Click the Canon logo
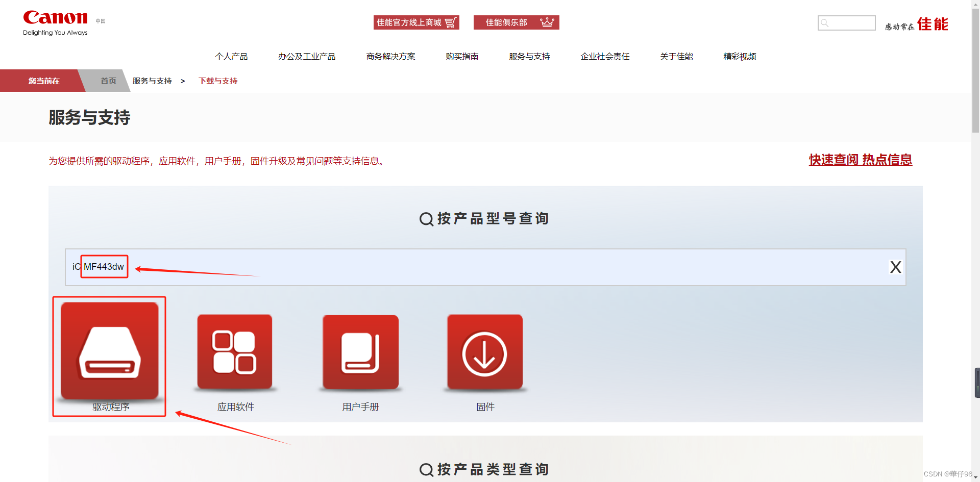 click(x=55, y=23)
